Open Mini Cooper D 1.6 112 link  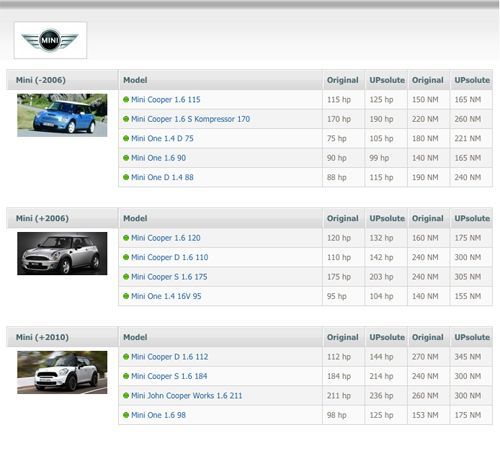(169, 357)
